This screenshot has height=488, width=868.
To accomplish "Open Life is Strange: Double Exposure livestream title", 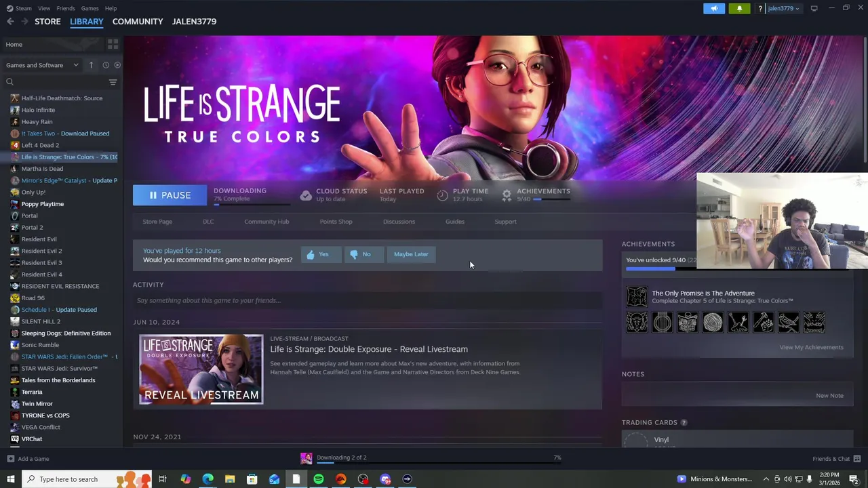I will [x=369, y=349].
